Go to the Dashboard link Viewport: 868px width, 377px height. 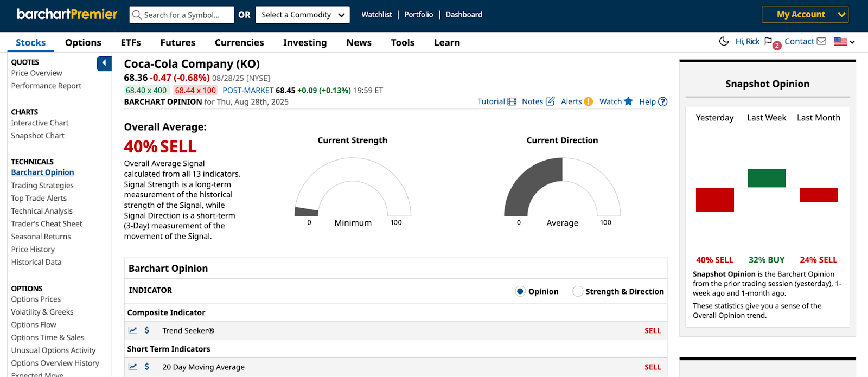(464, 15)
